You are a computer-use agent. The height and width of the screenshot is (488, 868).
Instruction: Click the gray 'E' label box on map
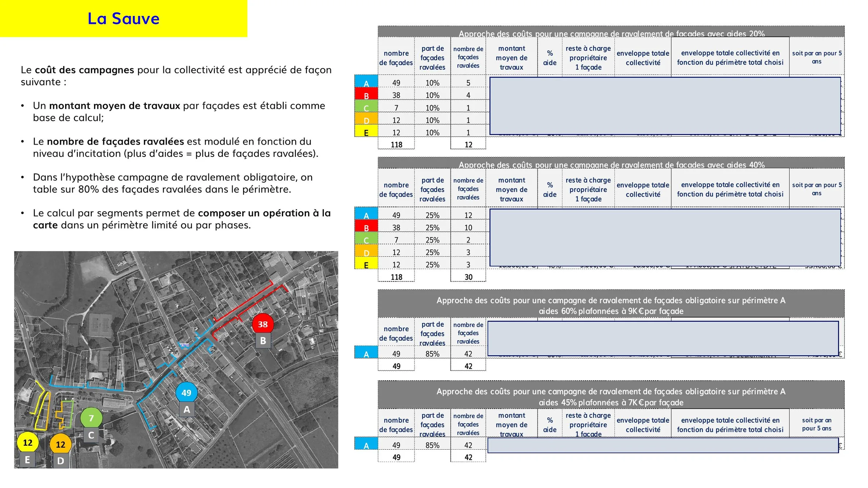(27, 460)
